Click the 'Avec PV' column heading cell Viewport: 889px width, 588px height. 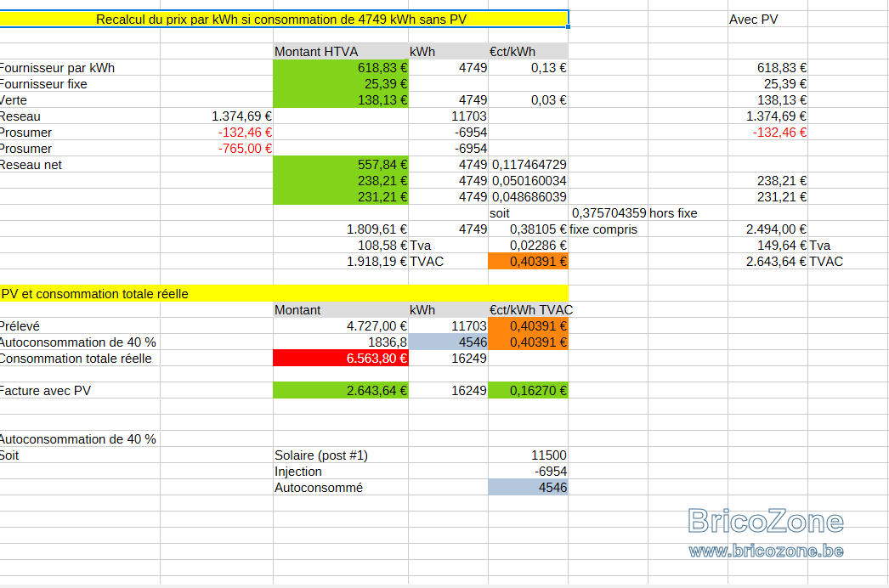tap(767, 20)
